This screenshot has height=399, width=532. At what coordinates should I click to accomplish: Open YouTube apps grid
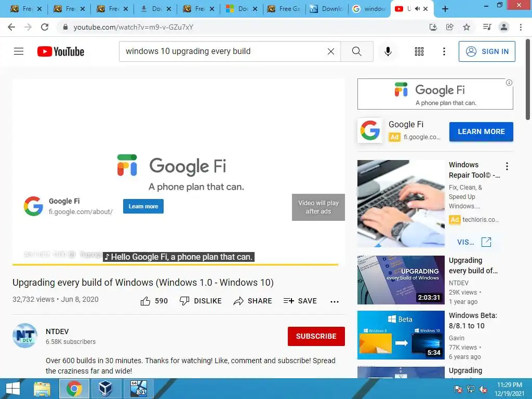pyautogui.click(x=419, y=51)
